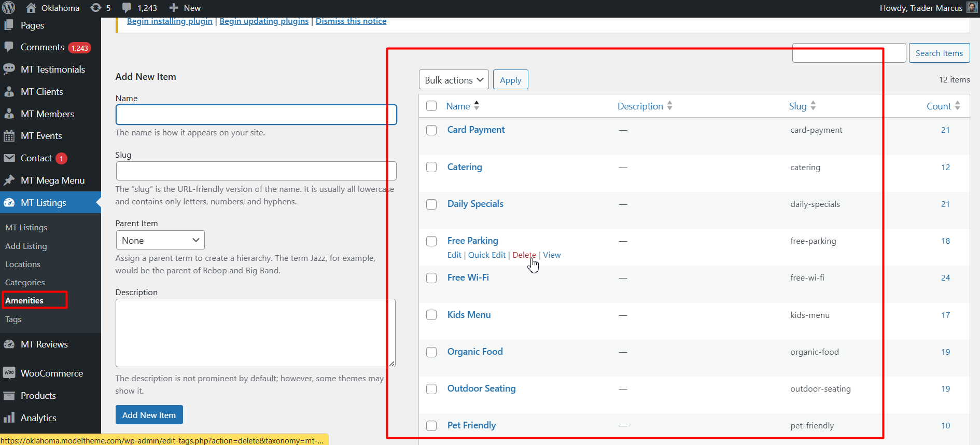
Task: Click the WooCommerce logo icon
Action: coord(9,373)
